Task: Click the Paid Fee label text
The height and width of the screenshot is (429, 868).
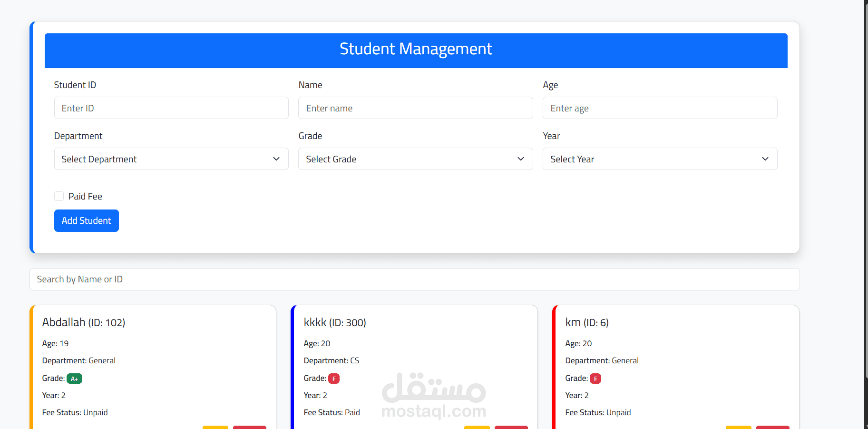Action: (x=85, y=197)
